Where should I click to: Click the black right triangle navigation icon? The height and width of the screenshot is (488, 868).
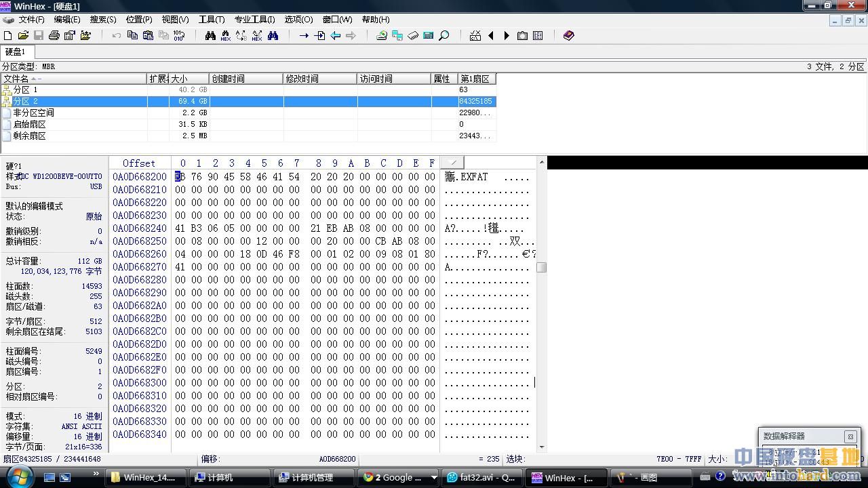click(507, 35)
